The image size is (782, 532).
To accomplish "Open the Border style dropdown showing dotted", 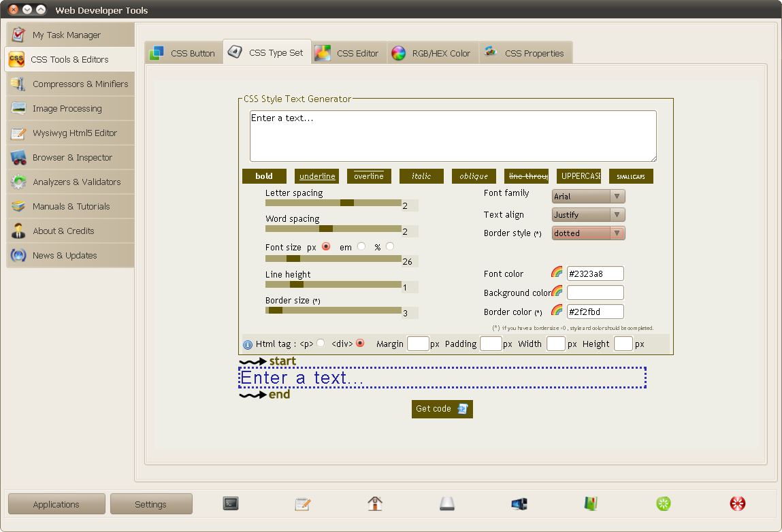I will 589,233.
